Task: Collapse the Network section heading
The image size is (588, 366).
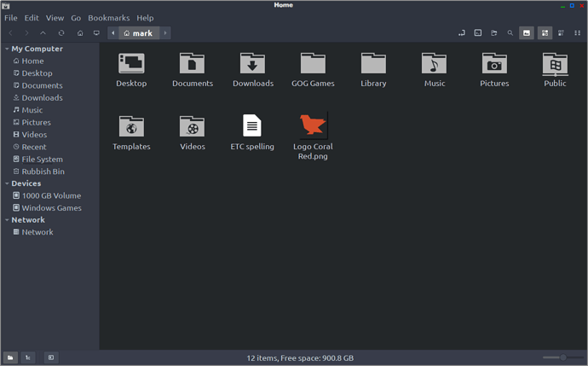Action: pyautogui.click(x=7, y=220)
